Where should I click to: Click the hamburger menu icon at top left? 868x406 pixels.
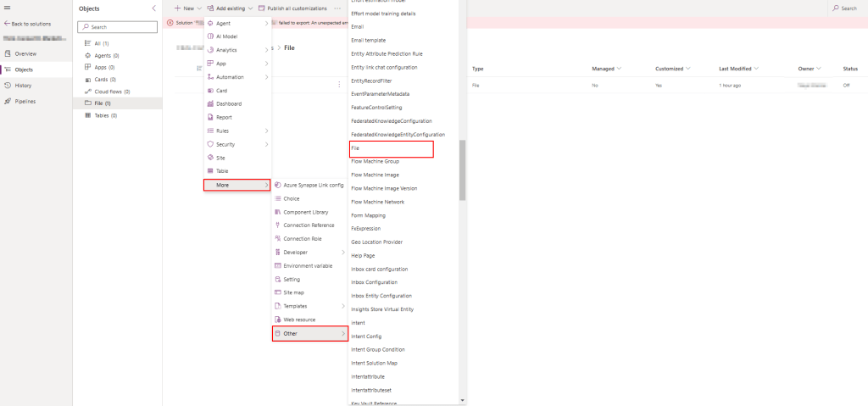coord(7,8)
